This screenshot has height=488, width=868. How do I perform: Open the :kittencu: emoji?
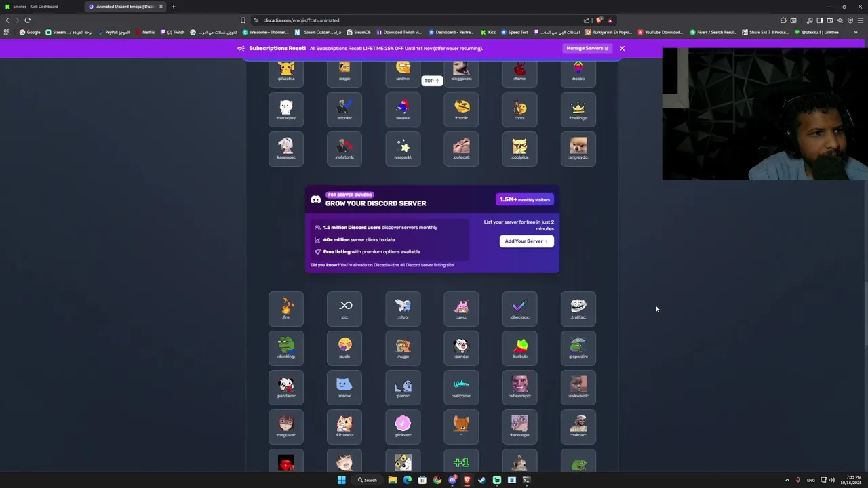(x=344, y=427)
